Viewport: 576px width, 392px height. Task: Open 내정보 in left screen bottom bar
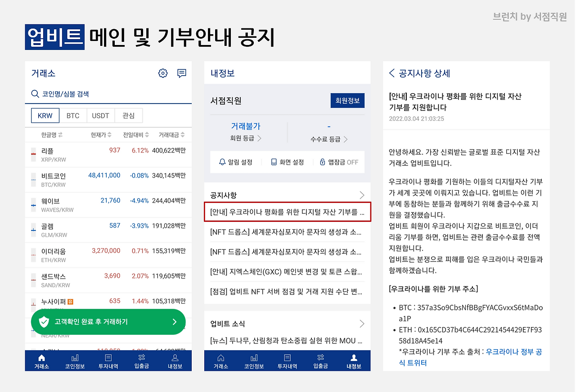pos(175,361)
